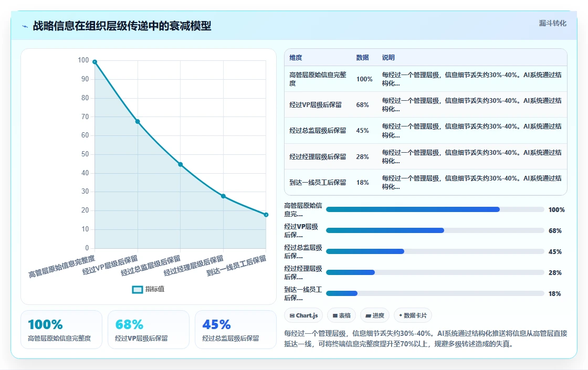Click the 45% label right of progress bars
The height and width of the screenshot is (370, 588).
[555, 252]
